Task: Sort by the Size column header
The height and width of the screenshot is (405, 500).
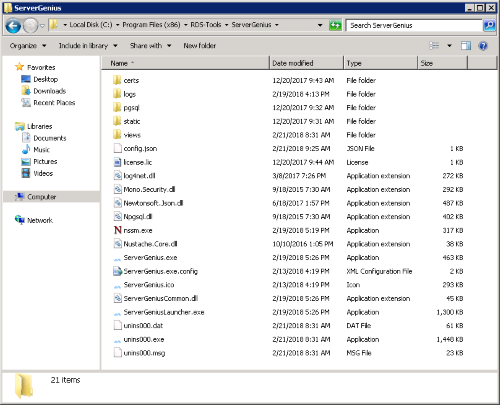Action: pos(443,63)
